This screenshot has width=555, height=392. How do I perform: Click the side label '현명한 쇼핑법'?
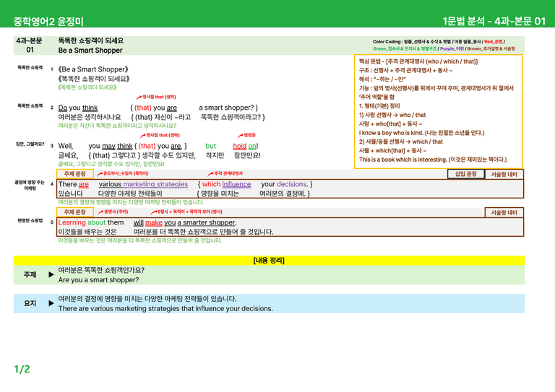30,221
